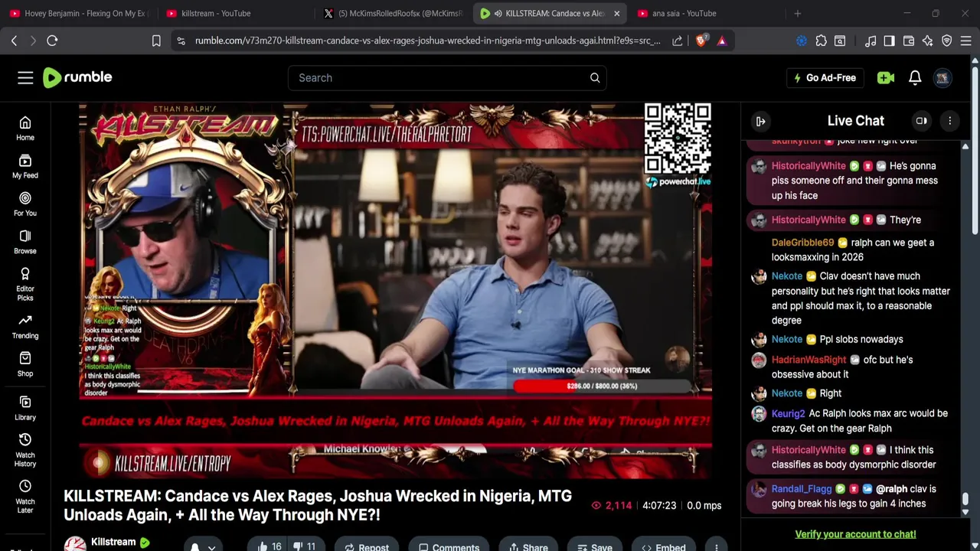
Task: Click the Share button below video
Action: [x=528, y=546]
